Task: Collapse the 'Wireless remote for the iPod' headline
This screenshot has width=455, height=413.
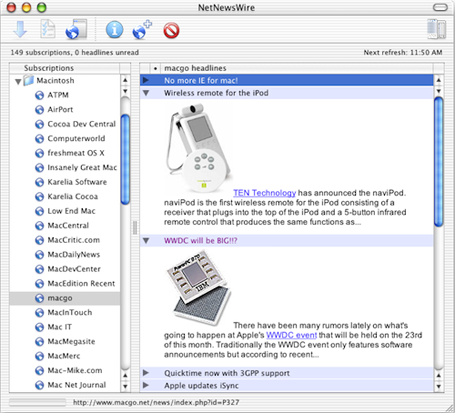Action: [x=146, y=93]
